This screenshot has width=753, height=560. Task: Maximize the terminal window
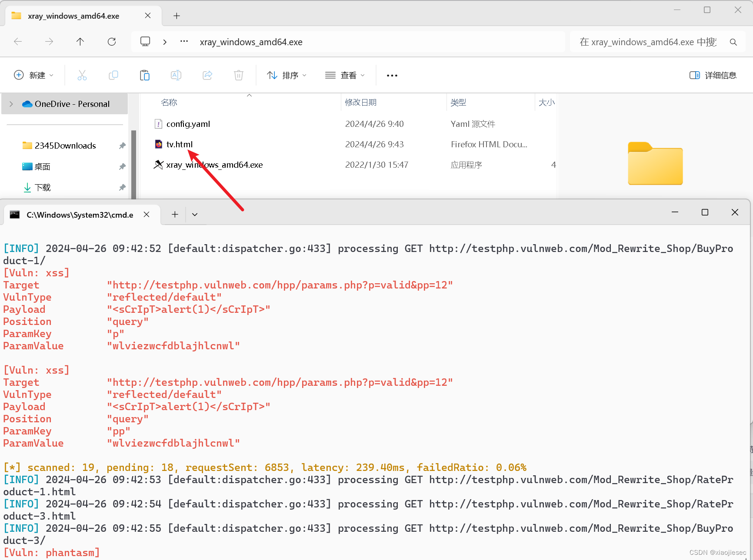coord(705,212)
